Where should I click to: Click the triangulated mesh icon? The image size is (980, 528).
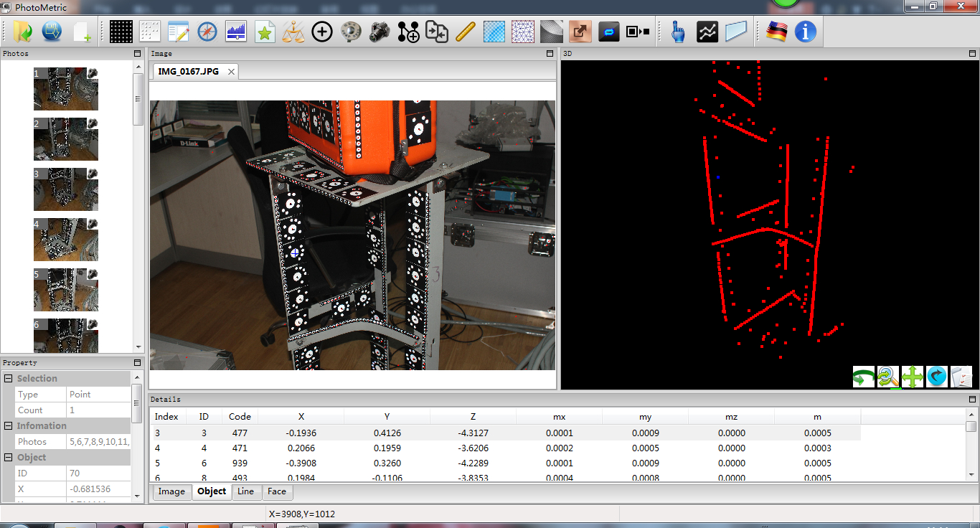[523, 32]
